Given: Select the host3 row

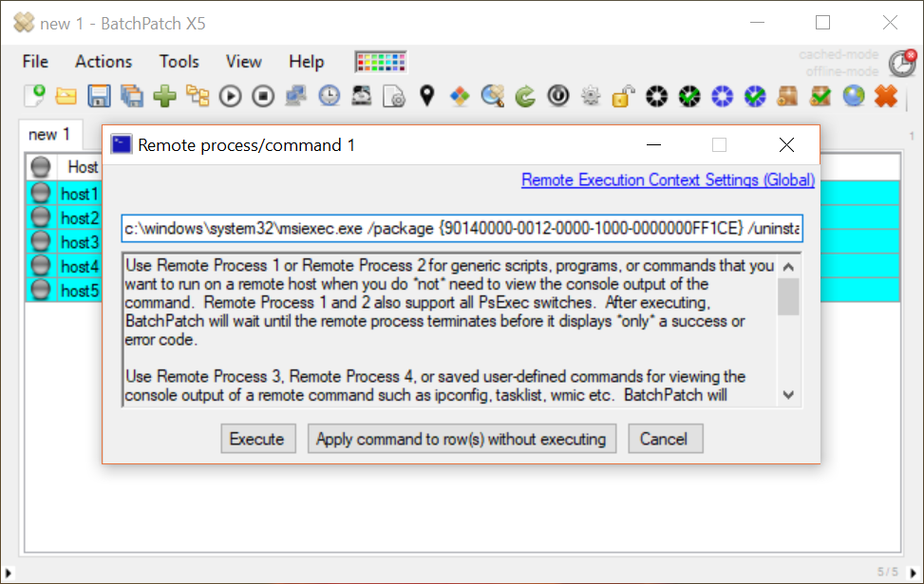Looking at the screenshot, I should (x=80, y=242).
